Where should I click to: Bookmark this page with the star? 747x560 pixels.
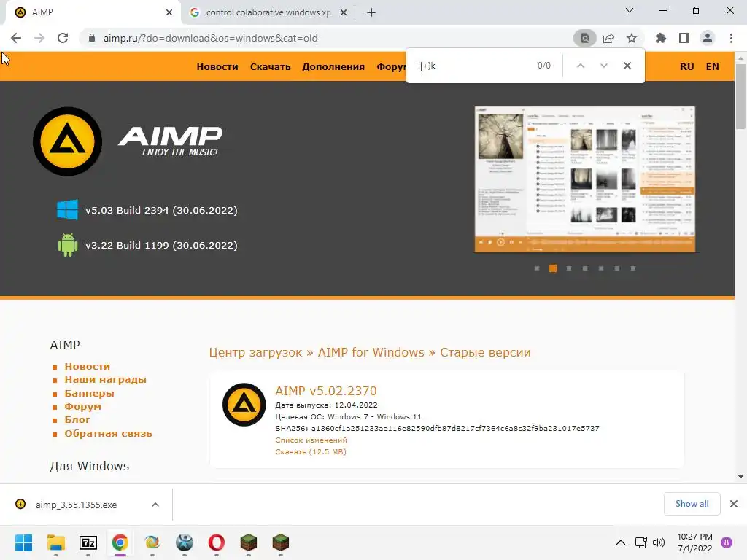click(632, 38)
